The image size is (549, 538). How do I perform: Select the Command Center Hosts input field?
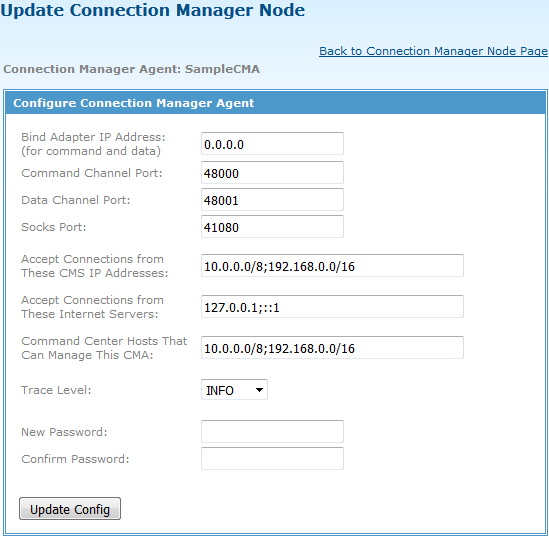(x=332, y=348)
